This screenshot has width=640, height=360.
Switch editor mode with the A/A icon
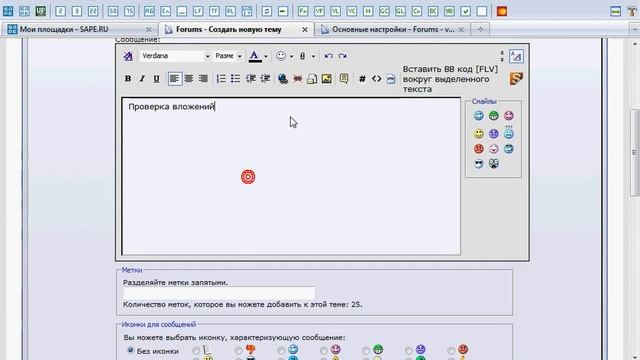(x=516, y=56)
